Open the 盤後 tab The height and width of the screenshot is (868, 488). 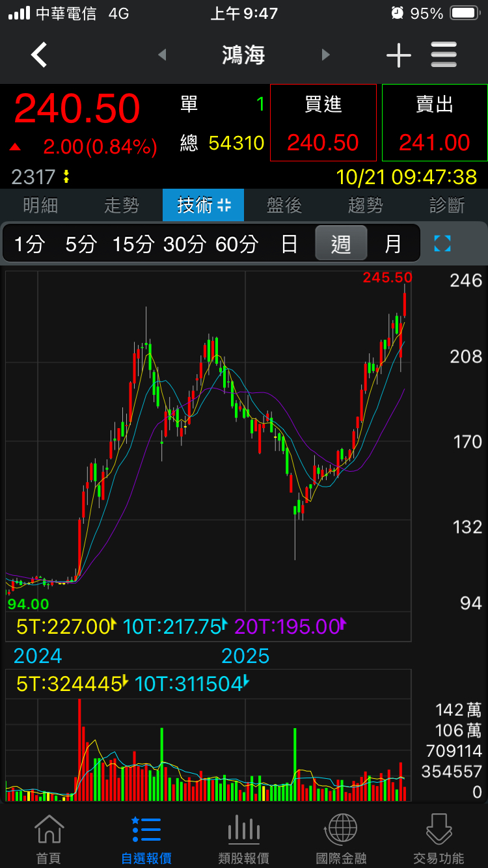tap(284, 206)
